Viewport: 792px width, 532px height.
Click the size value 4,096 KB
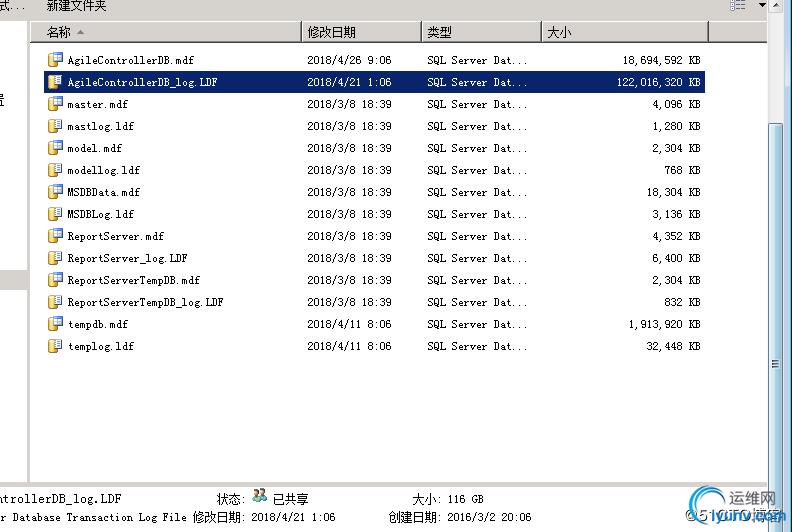point(676,104)
